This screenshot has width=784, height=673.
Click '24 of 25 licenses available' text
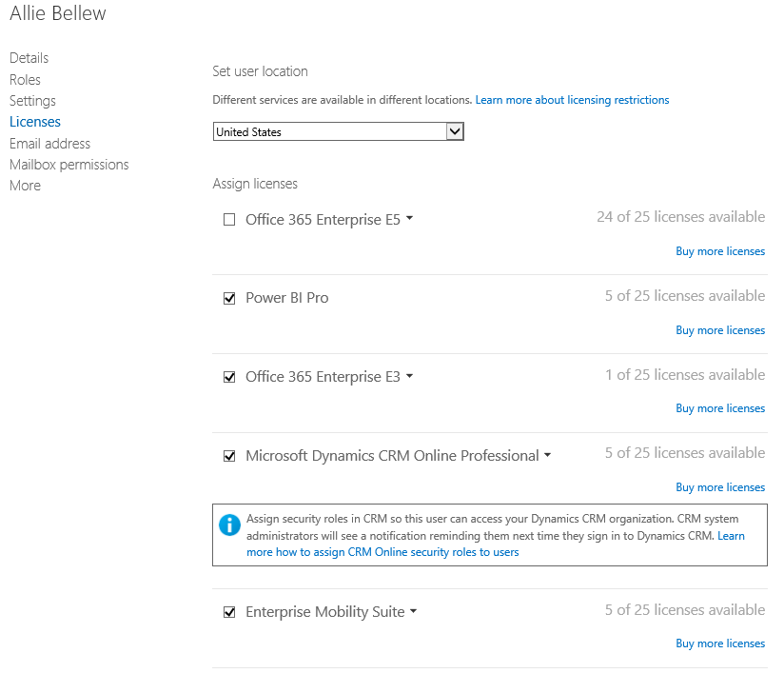(680, 217)
